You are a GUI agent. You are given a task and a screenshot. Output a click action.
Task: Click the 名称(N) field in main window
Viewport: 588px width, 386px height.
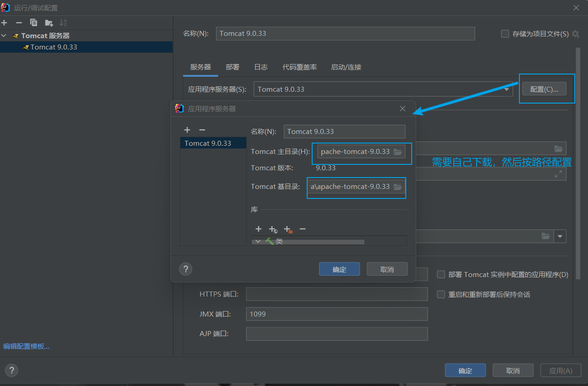pos(345,34)
